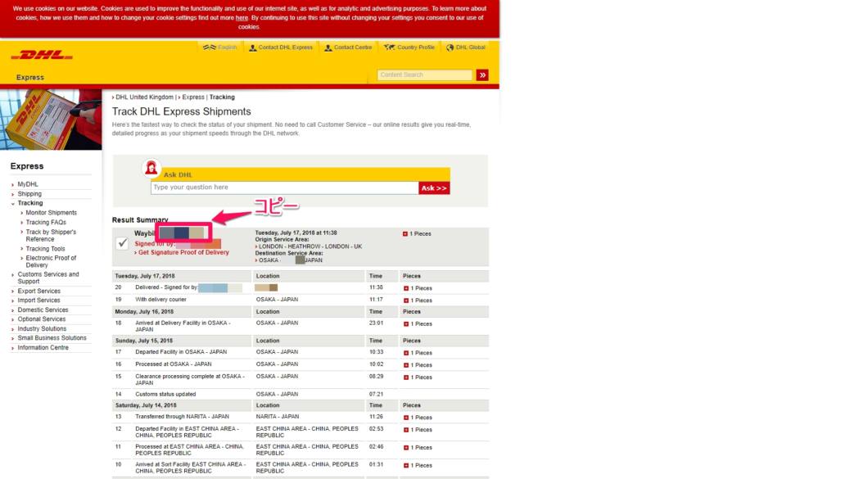Viewport: 868px width, 479px height.
Task: Expand pieces for the 02:46 East China processing
Action: 406,447
